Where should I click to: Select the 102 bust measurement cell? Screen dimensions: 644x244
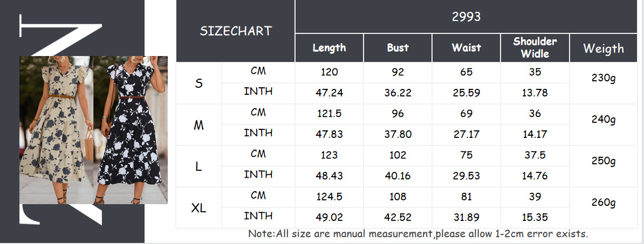(398, 155)
